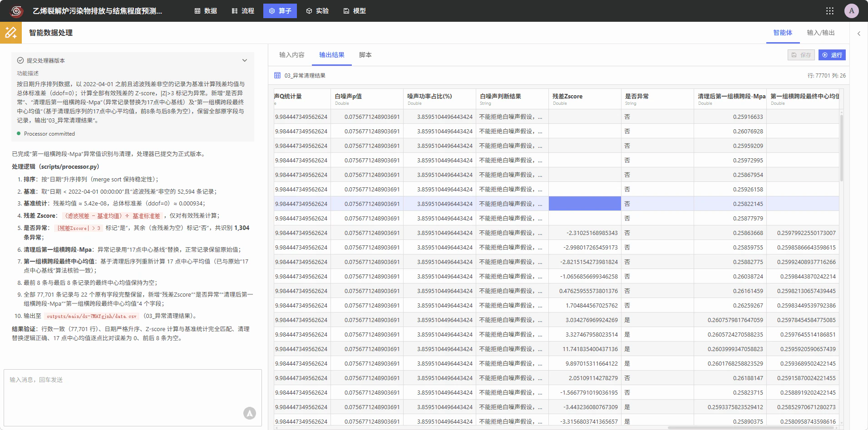Viewport: 868px width, 430px height.
Task: Switch to the 输入内容 tab
Action: (x=292, y=55)
